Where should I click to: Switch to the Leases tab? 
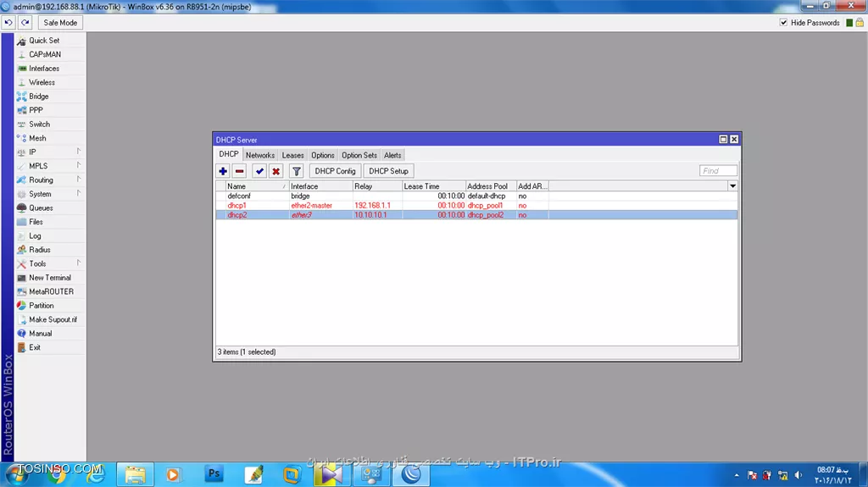[292, 155]
